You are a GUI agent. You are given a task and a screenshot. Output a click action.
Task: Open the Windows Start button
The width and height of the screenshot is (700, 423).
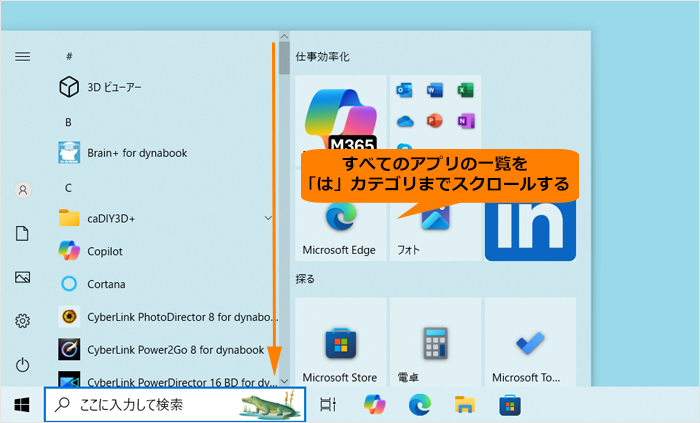coord(22,405)
